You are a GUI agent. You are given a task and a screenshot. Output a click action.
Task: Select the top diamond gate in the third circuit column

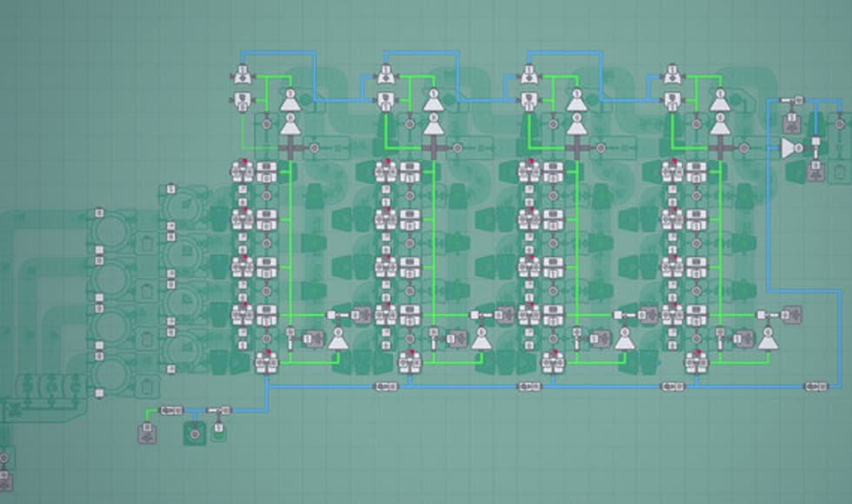coord(529,75)
